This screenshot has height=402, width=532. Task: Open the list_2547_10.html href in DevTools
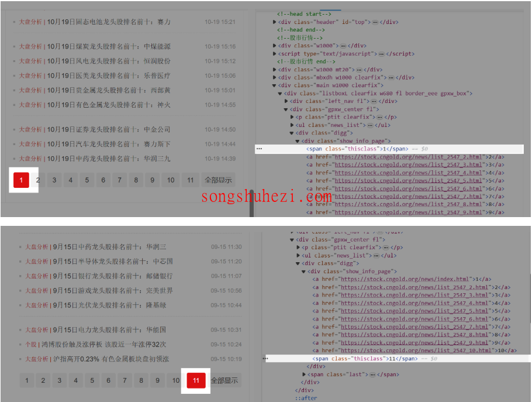(x=416, y=351)
